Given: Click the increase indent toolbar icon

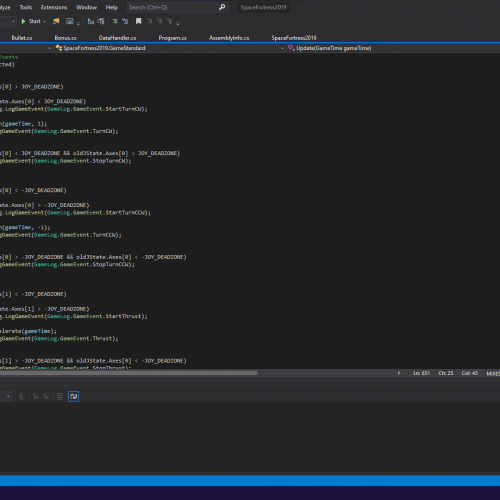Looking at the screenshot, I should [101, 21].
